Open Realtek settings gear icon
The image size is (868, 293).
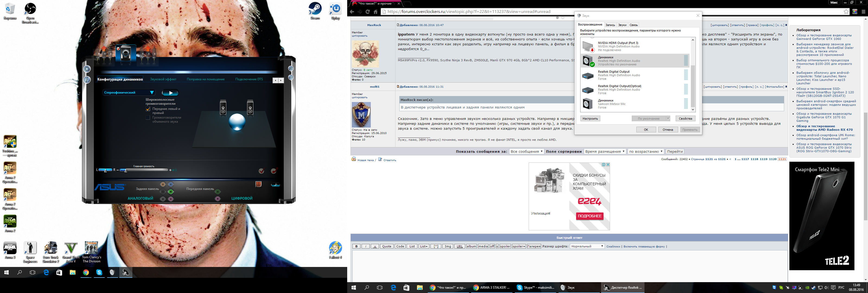[87, 69]
